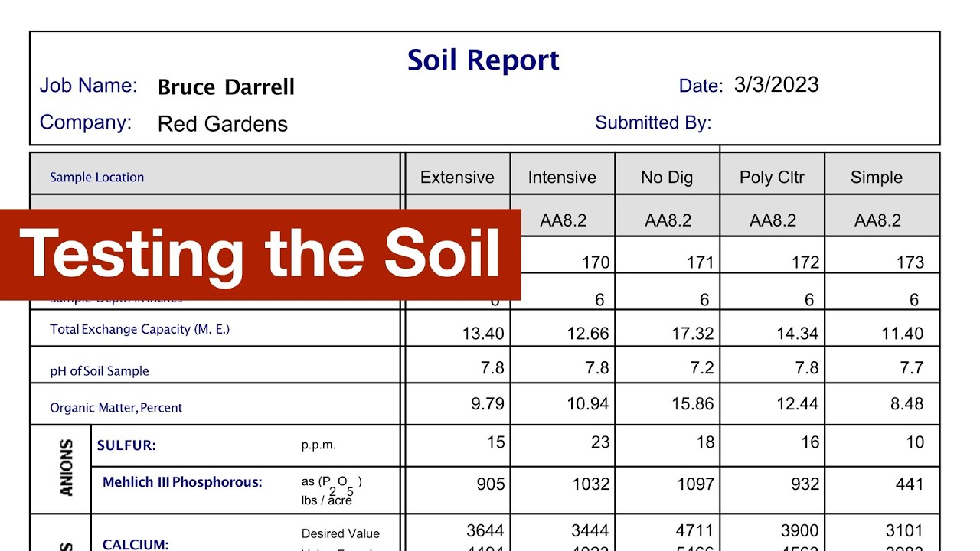Click the "Soil Report" title heading

coord(483,60)
